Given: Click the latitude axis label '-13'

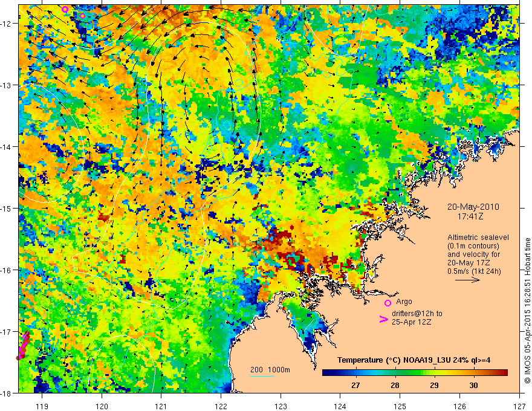Looking at the screenshot, I should (x=7, y=85).
